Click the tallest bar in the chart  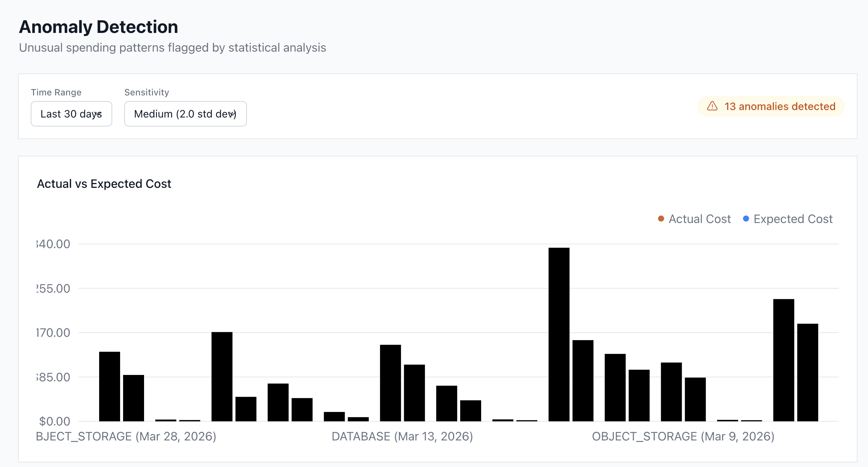click(x=559, y=334)
